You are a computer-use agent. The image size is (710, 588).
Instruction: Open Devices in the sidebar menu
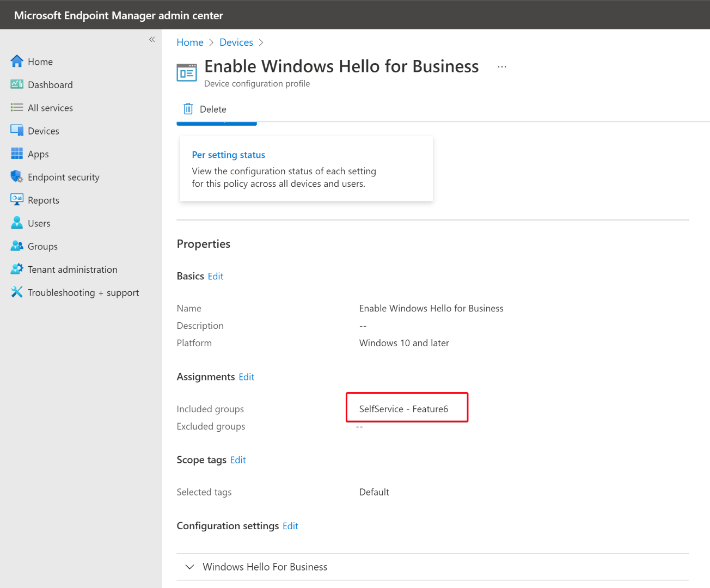44,131
